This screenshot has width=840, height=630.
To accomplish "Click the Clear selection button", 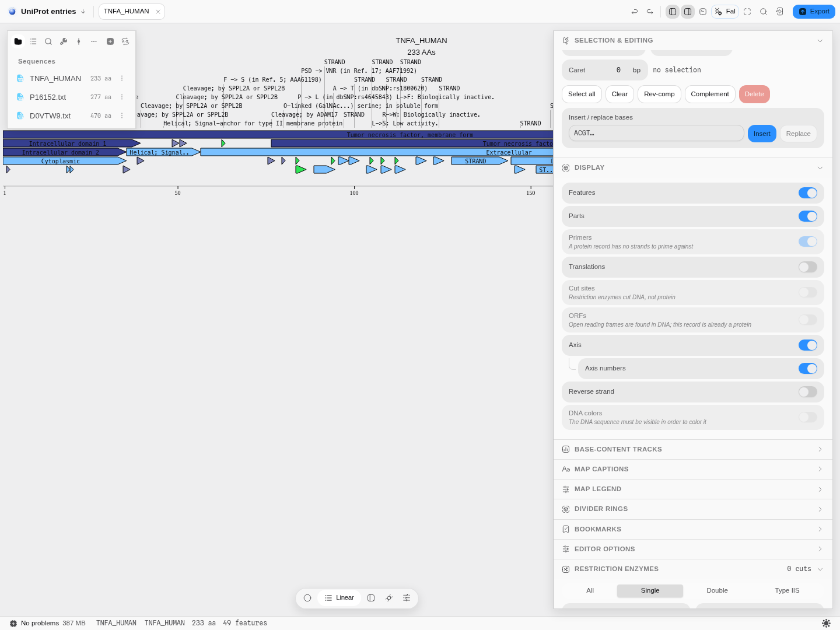I will click(x=619, y=94).
